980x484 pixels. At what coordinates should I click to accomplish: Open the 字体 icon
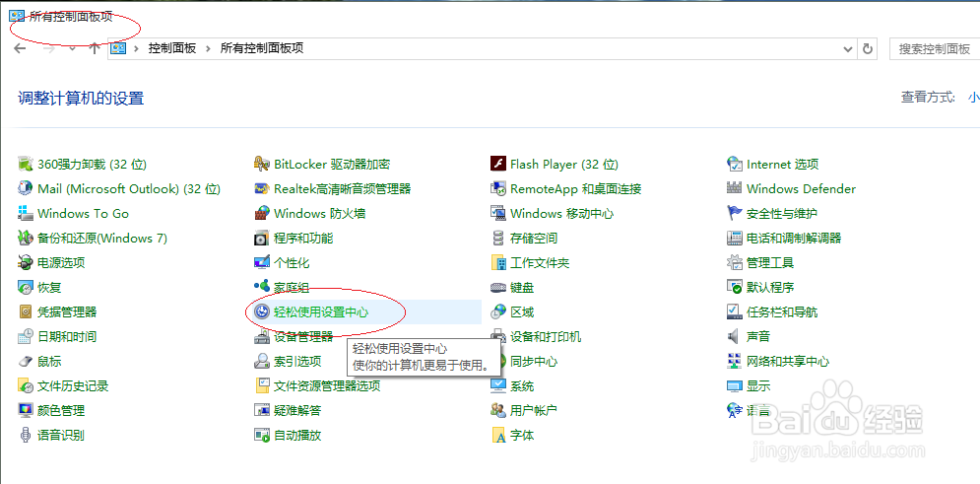click(x=498, y=436)
